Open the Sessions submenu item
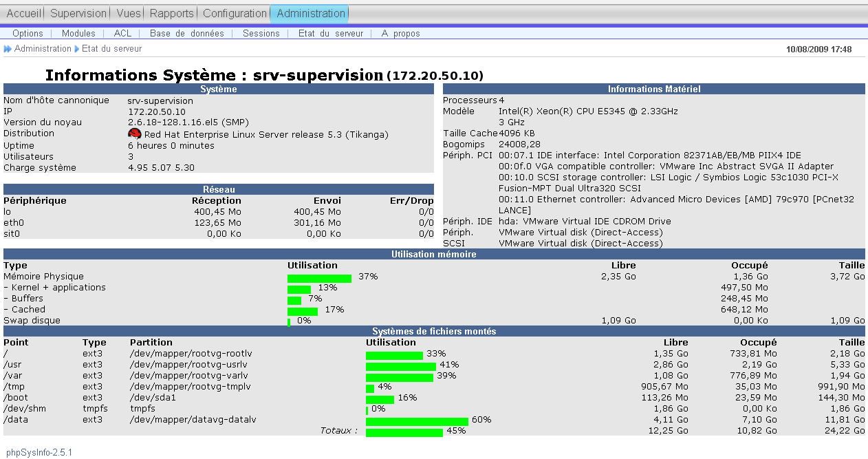 coord(261,33)
